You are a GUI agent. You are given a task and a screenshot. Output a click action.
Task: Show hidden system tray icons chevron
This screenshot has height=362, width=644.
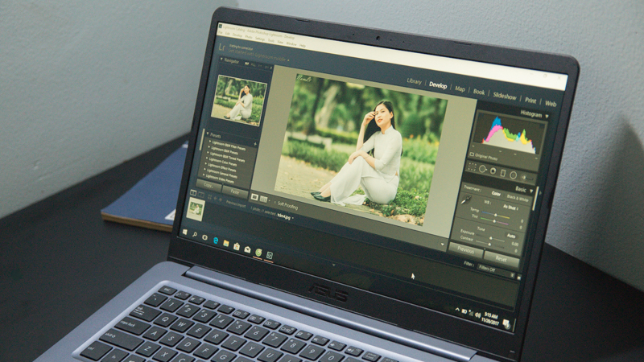[457, 310]
